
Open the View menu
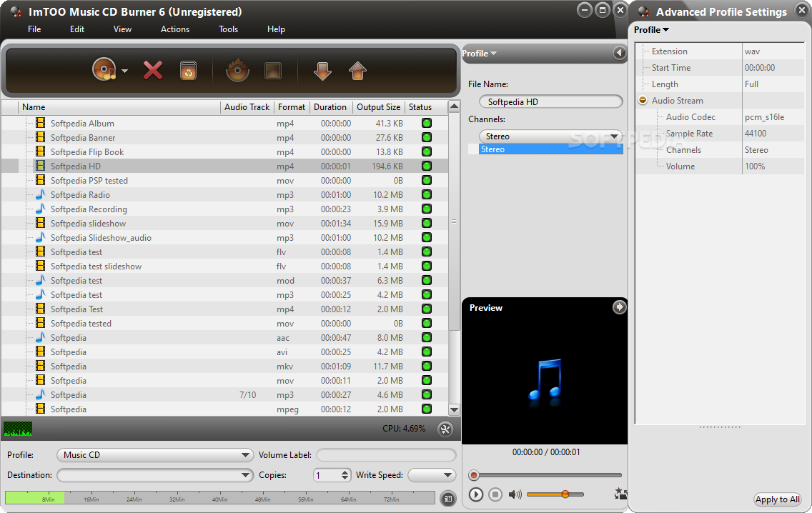point(123,29)
